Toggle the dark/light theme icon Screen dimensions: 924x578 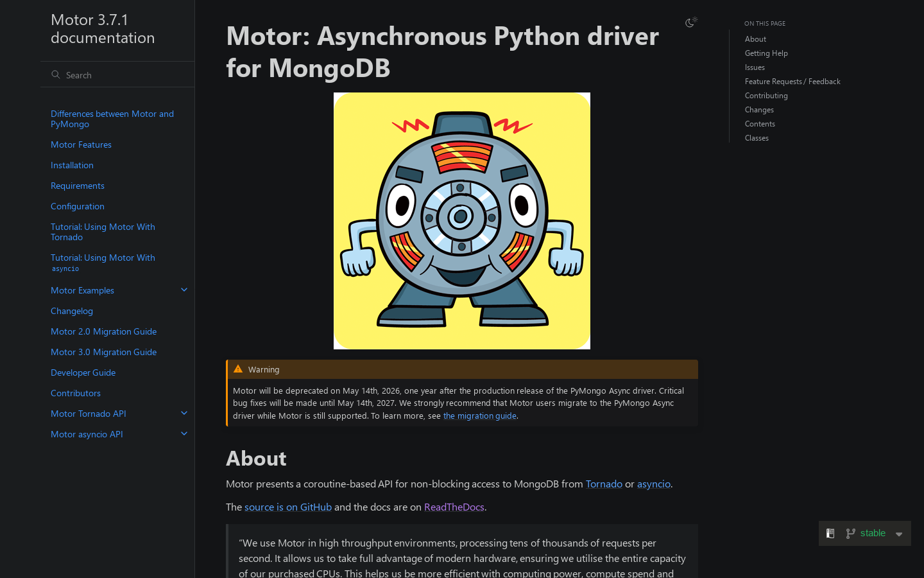click(x=691, y=22)
